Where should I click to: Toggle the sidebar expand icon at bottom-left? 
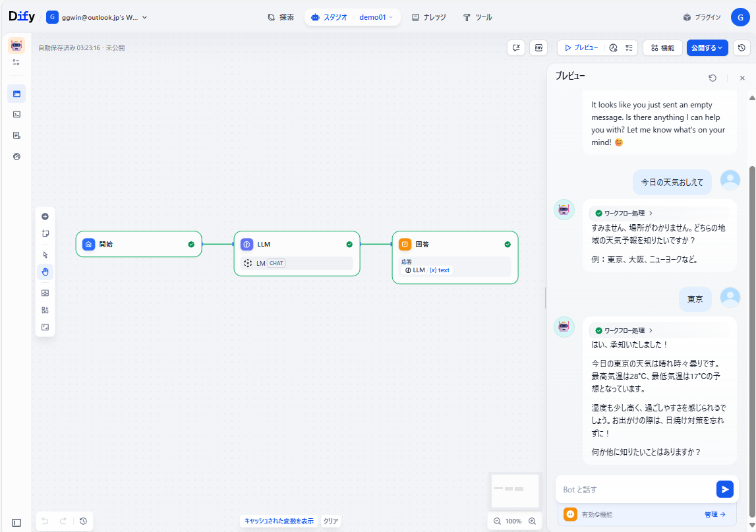pos(16,522)
